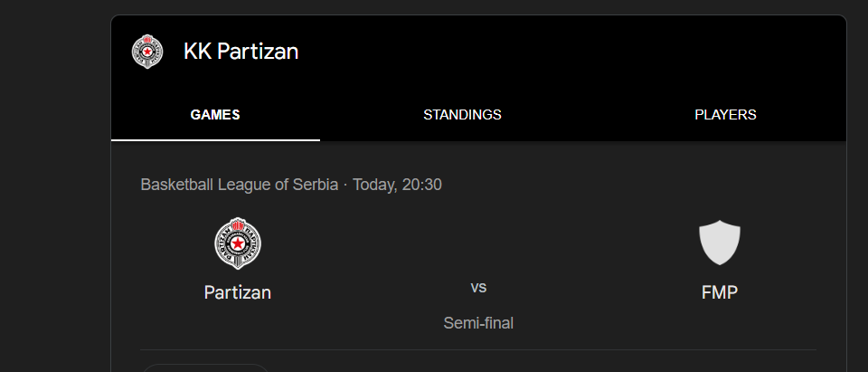Screen dimensions: 868x372
Task: Click the Basketball League of Serbia label
Action: [x=239, y=185]
